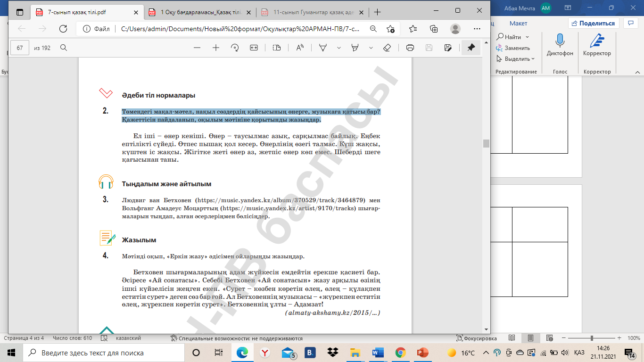This screenshot has width=644, height=362.
Task: Select the PDF Highlight tool
Action: [355, 48]
